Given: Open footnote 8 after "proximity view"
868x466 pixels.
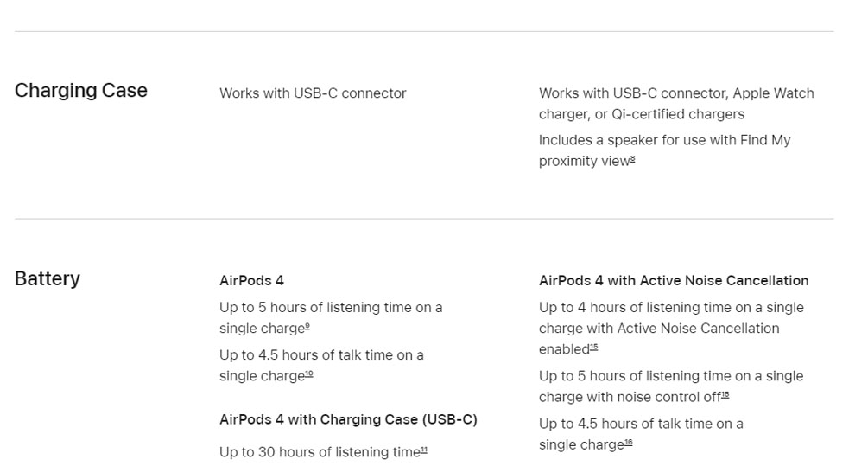Looking at the screenshot, I should point(633,159).
